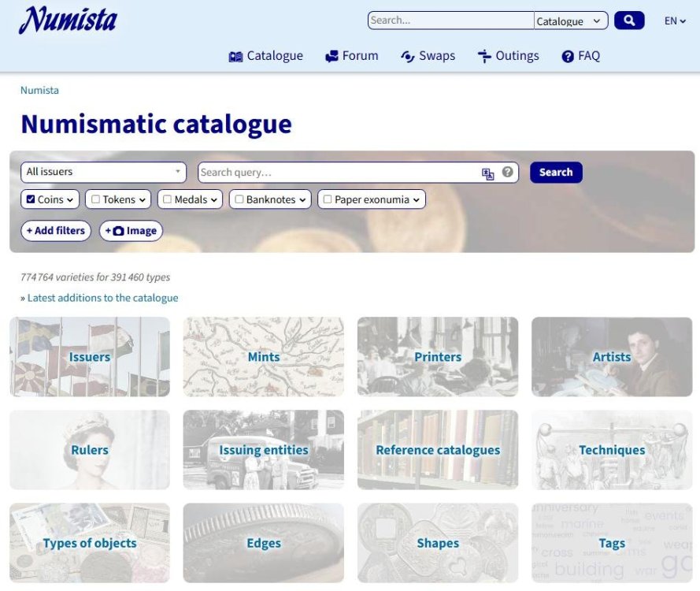Open Latest additions to the catalogue link
The height and width of the screenshot is (591, 700).
click(x=102, y=298)
